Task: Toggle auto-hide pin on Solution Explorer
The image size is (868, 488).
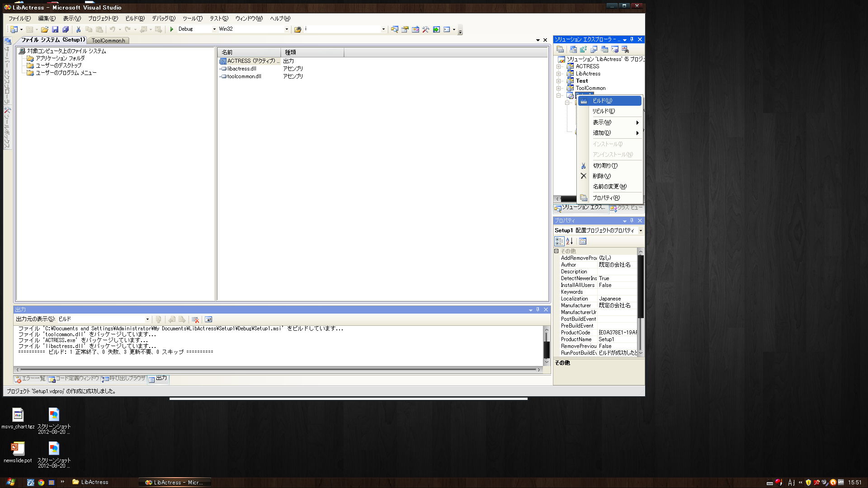Action: pos(632,39)
